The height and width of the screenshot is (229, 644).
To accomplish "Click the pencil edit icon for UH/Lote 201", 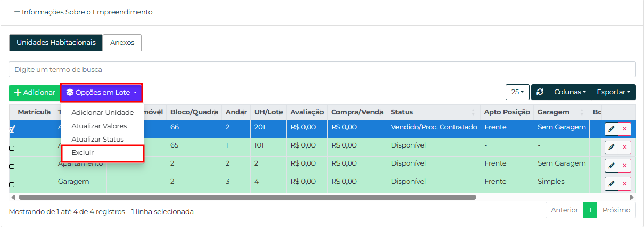I will pyautogui.click(x=611, y=129).
